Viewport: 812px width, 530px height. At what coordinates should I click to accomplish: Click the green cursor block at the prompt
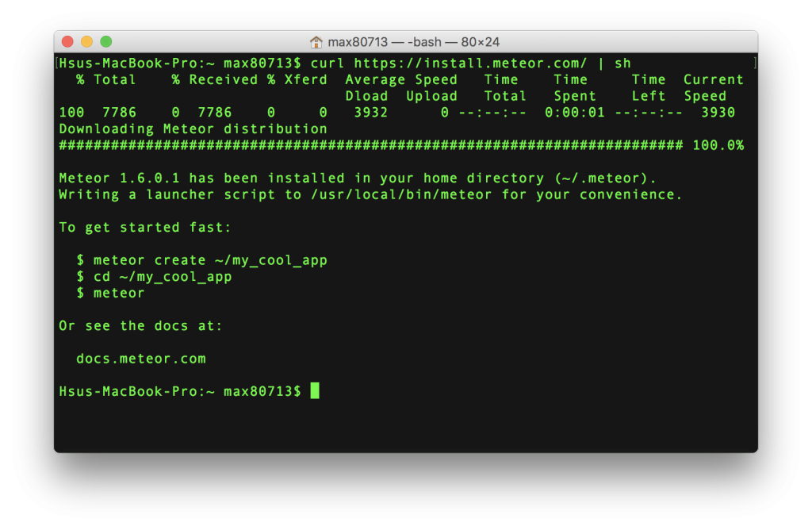tap(315, 390)
